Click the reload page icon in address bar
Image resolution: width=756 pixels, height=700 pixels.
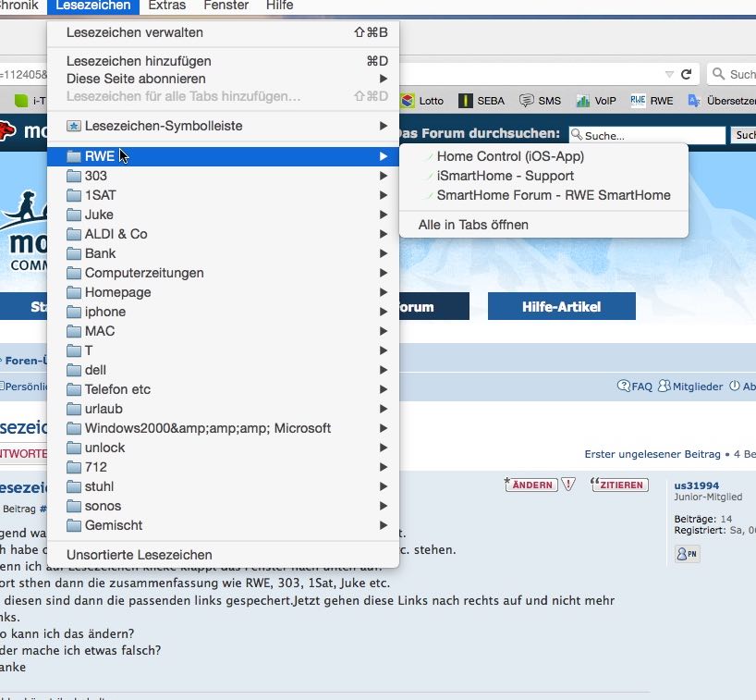[x=686, y=74]
